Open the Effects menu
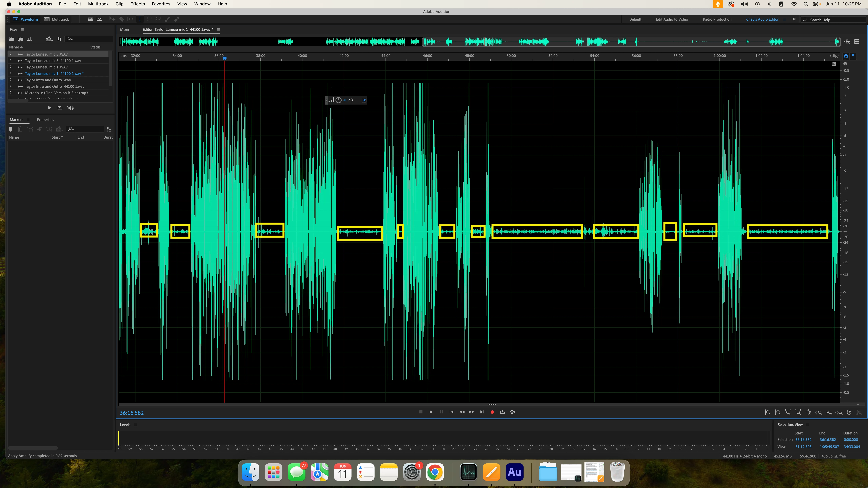The image size is (868, 488). pos(137,4)
